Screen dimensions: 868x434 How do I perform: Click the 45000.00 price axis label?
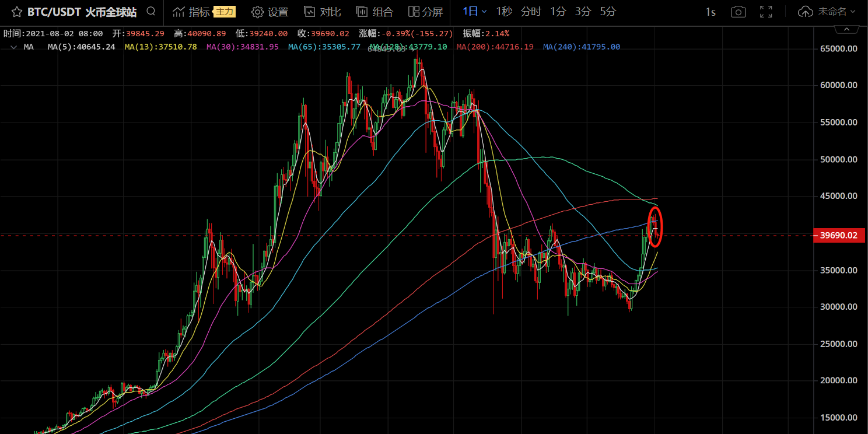(838, 197)
